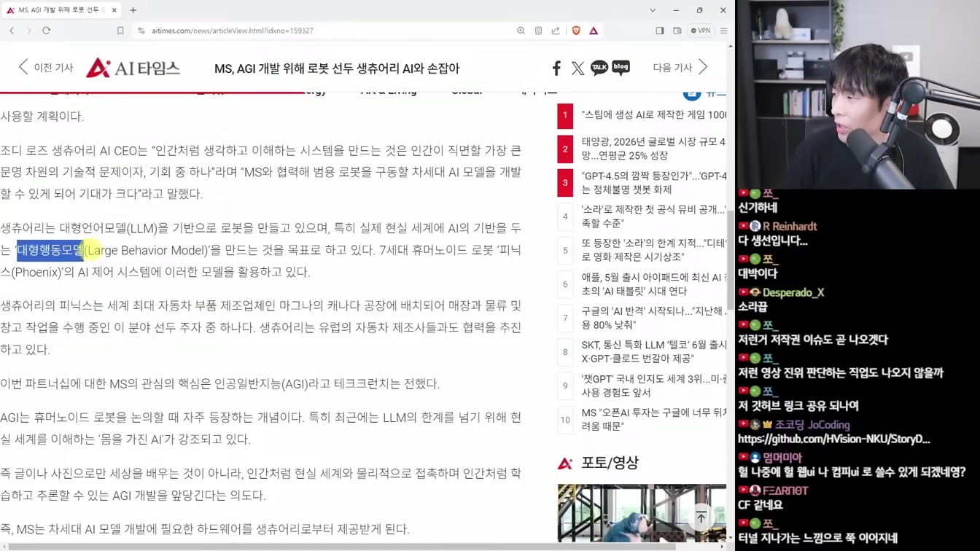Close the MS, AGI article tab
This screenshot has height=551, width=980.
[114, 10]
